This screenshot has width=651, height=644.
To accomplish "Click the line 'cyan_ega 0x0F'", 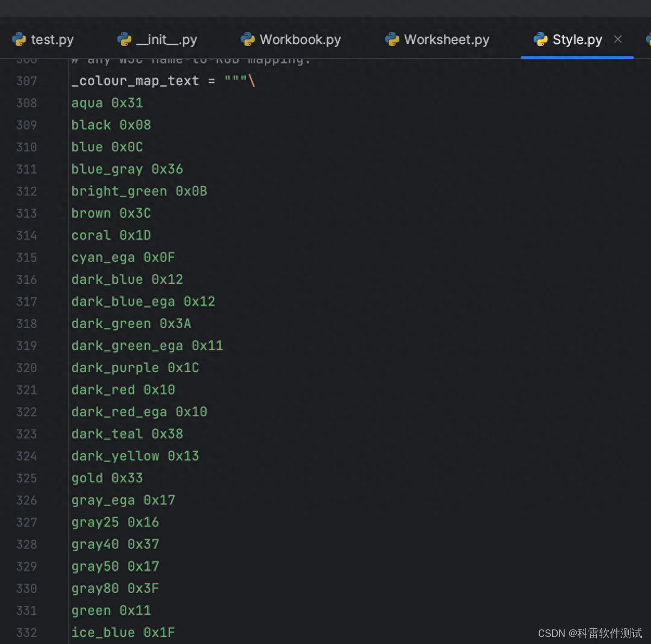I will coord(123,257).
